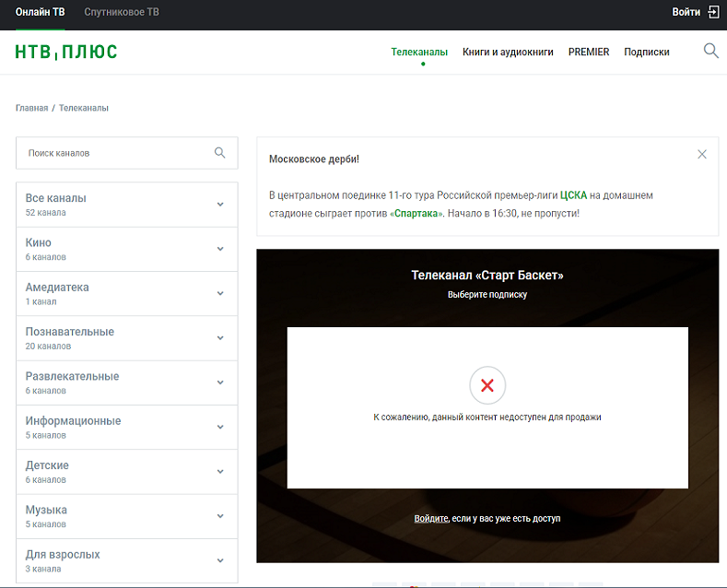
Task: Click the Выберите подписку text
Action: pos(487,295)
